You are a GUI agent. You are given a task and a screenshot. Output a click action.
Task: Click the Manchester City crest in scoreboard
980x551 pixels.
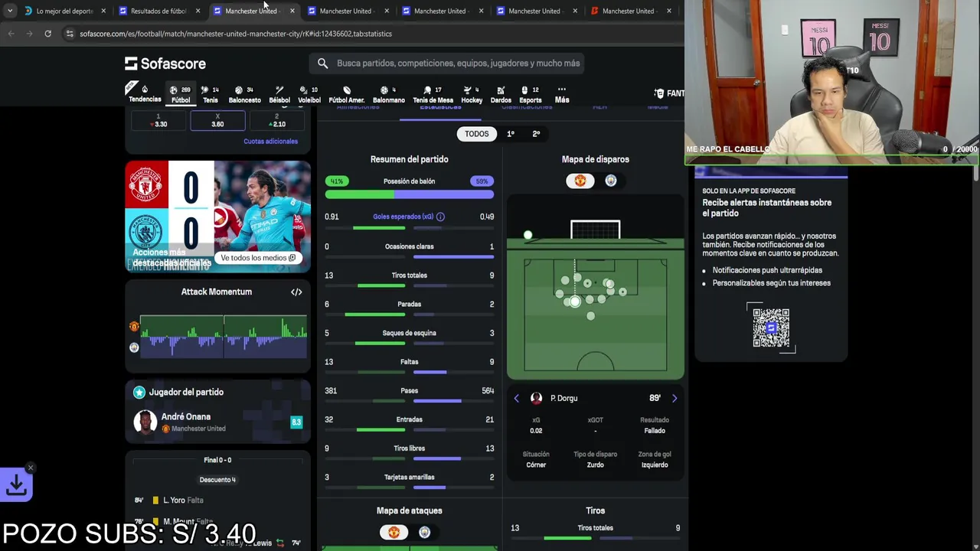point(145,232)
